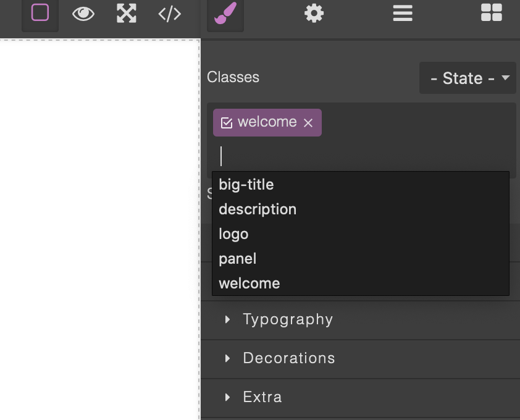Screen dimensions: 520x420
Task: Click the class name input field
Action: coord(361,156)
